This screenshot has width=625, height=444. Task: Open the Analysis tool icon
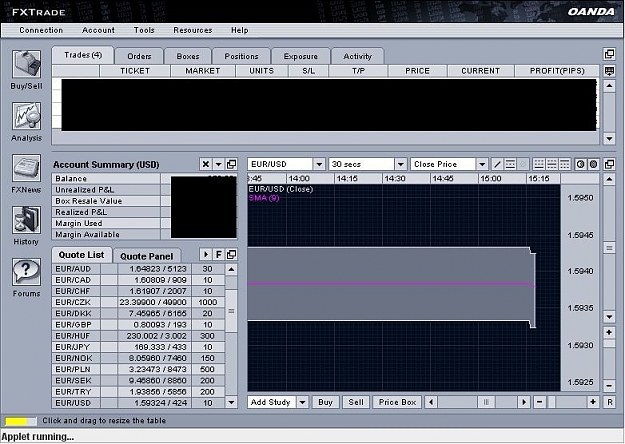click(26, 116)
